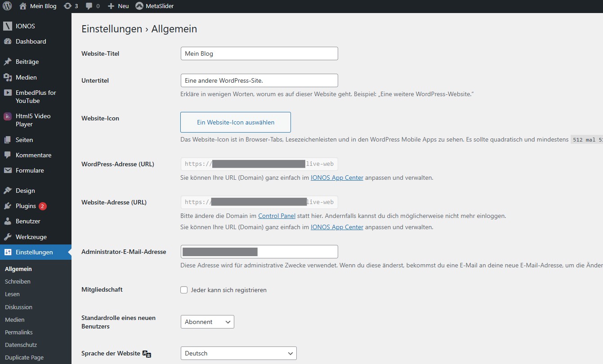Click the Html5 Video Player icon
Screen dimensions: 603x364
coord(8,116)
